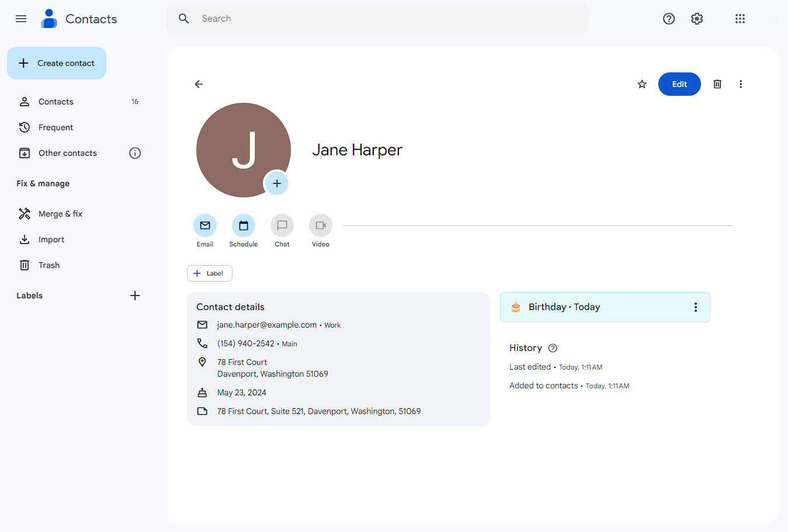
Task: Send an email using Email icon
Action: pos(205,225)
